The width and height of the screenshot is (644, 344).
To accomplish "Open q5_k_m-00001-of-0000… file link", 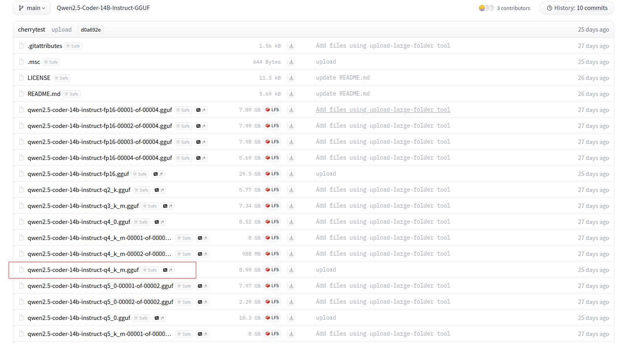I will point(100,334).
